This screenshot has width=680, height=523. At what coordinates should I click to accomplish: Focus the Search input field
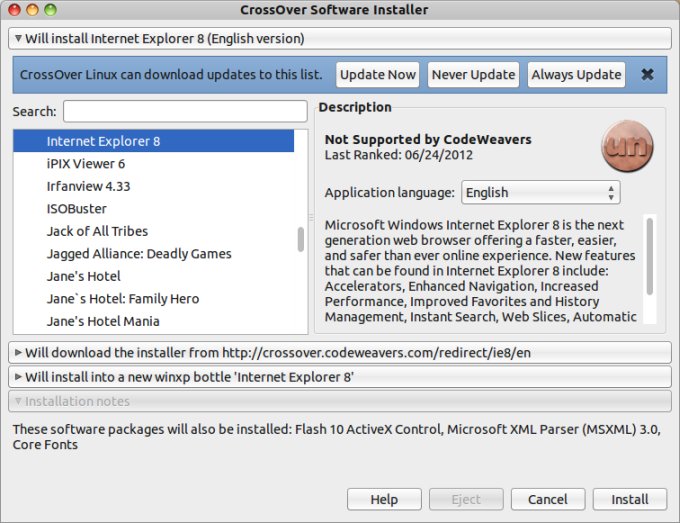[x=185, y=111]
